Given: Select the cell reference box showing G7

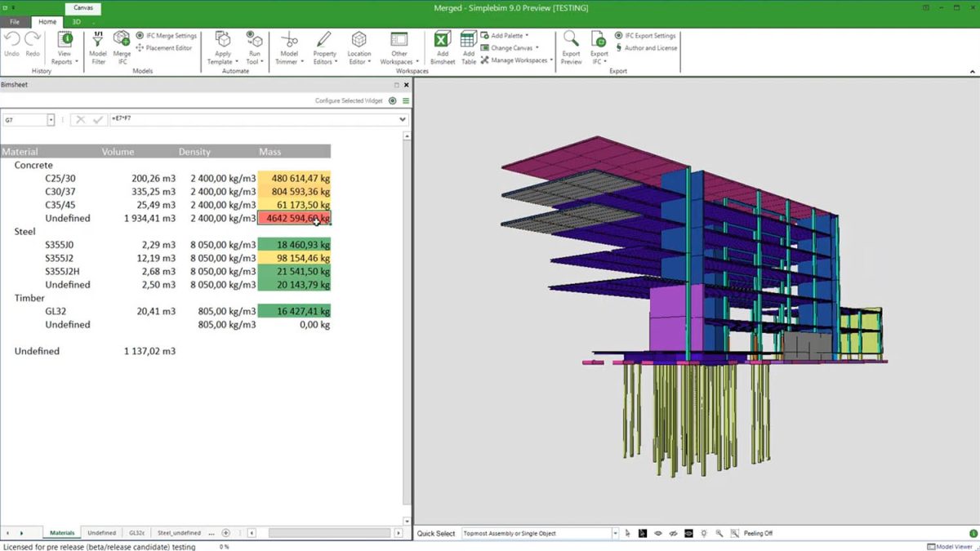Looking at the screenshot, I should point(24,119).
